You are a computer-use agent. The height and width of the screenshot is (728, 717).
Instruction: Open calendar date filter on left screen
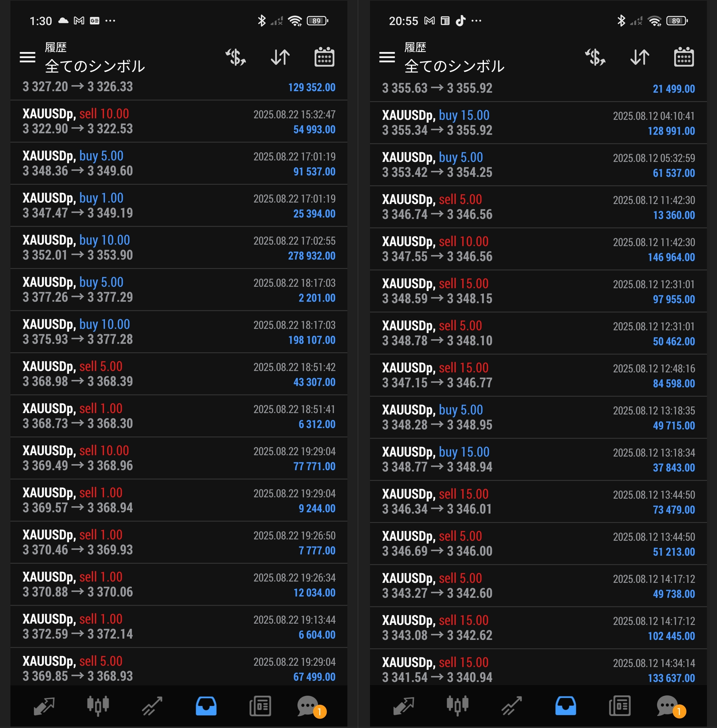(x=324, y=58)
